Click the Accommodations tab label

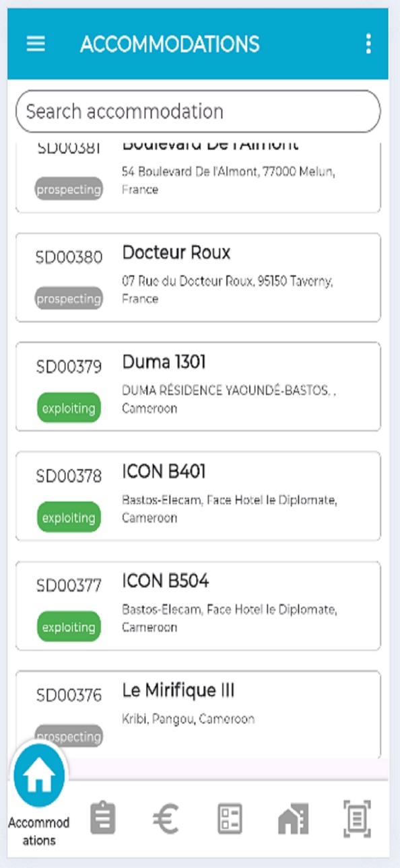[39, 832]
